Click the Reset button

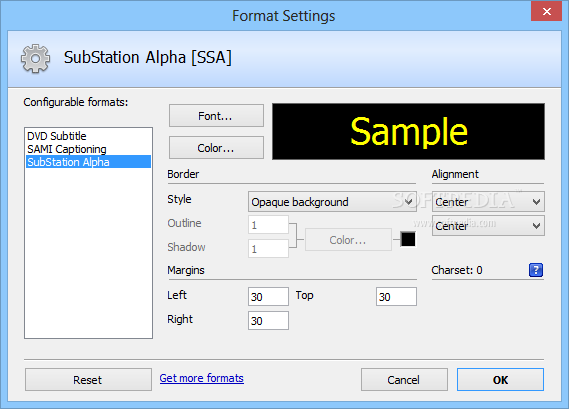pos(88,380)
